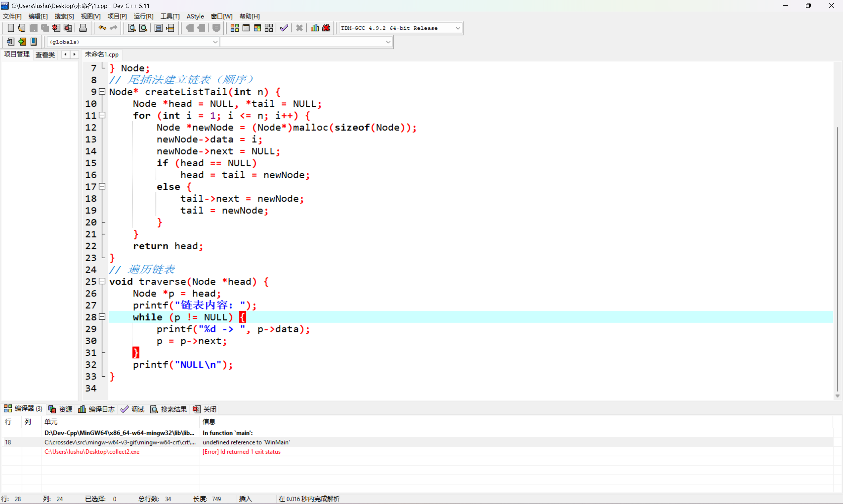This screenshot has height=504, width=843.
Task: Open the TDM-GCC compiler selection dropdown
Action: coord(458,28)
